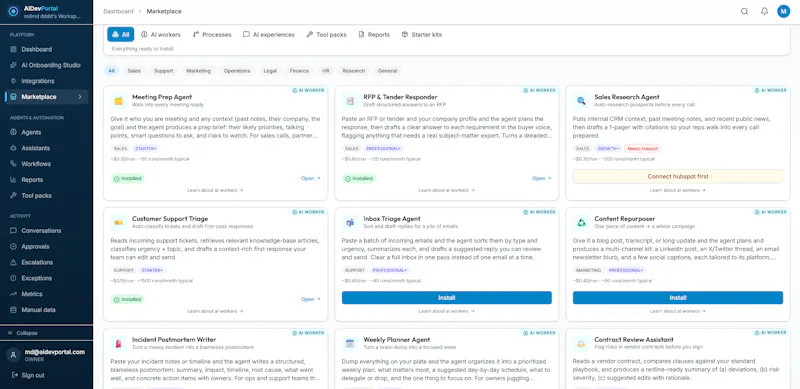Viewport: 800px width, 389px height.
Task: Click the Agents sidebar icon
Action: tap(13, 132)
